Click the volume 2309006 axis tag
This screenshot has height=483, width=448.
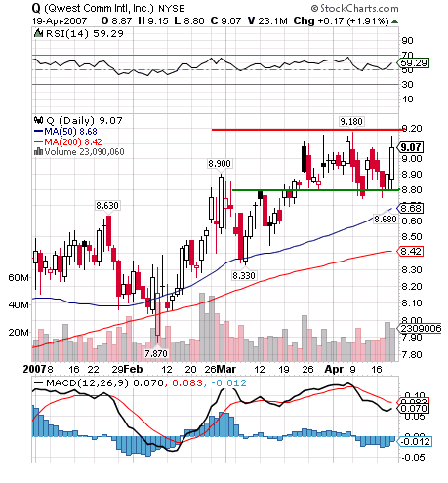tap(420, 329)
